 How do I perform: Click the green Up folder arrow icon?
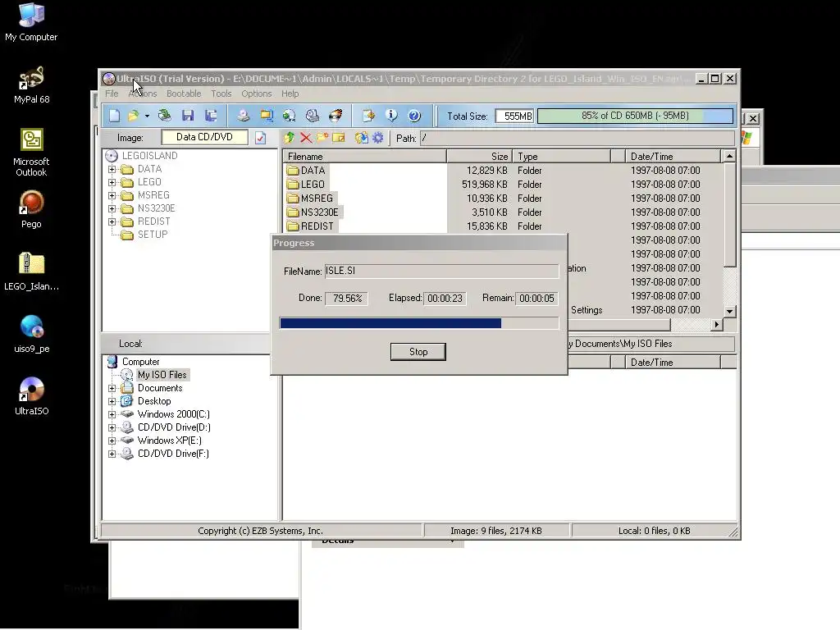point(290,138)
